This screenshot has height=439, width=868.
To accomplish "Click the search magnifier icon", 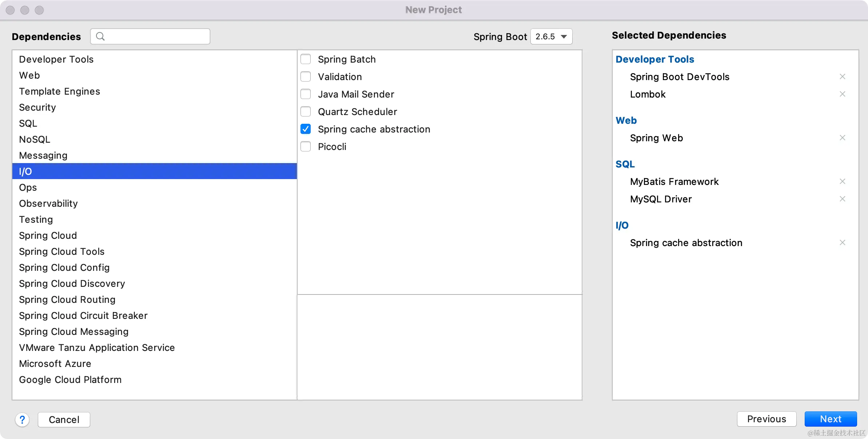I will 100,36.
